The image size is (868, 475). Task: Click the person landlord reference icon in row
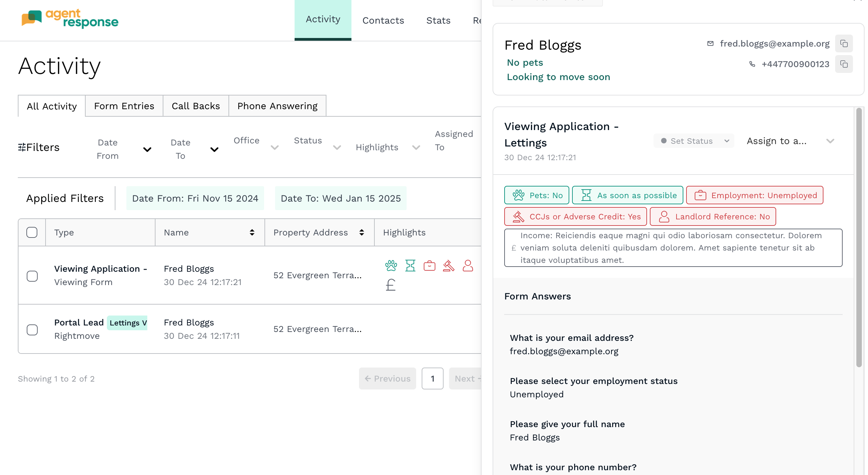[468, 266]
